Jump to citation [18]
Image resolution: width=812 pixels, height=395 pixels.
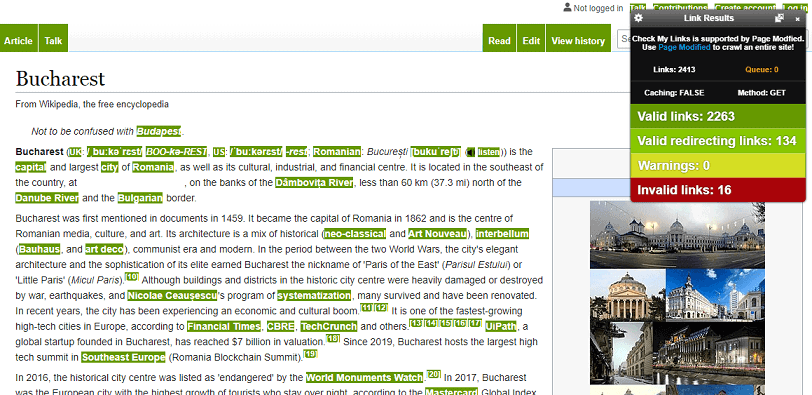pos(333,339)
